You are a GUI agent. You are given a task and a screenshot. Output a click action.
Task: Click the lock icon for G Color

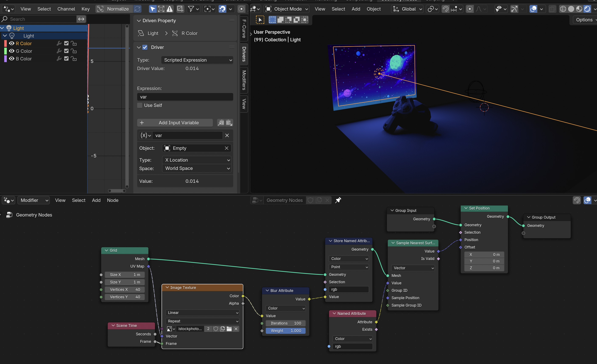[x=74, y=51]
